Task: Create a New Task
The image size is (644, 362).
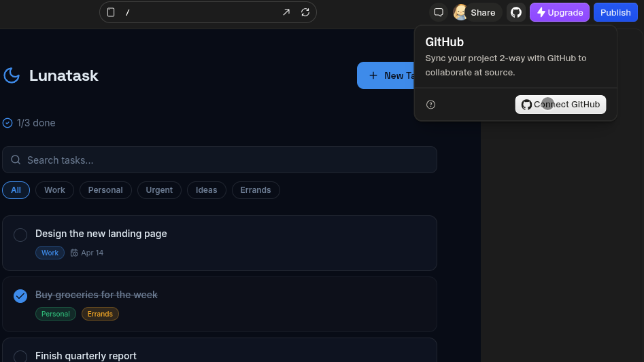Action: point(386,75)
